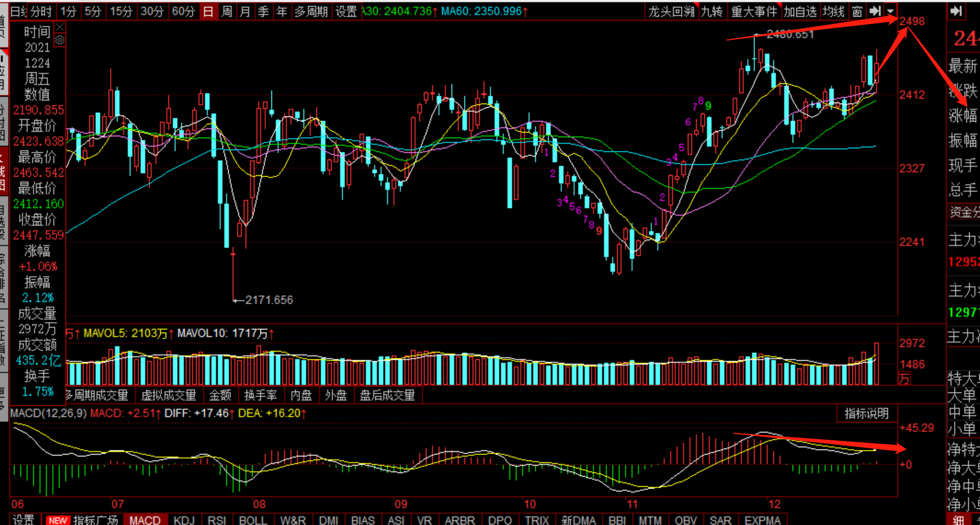Select the 60分 period
The width and height of the screenshot is (980, 525).
(183, 12)
